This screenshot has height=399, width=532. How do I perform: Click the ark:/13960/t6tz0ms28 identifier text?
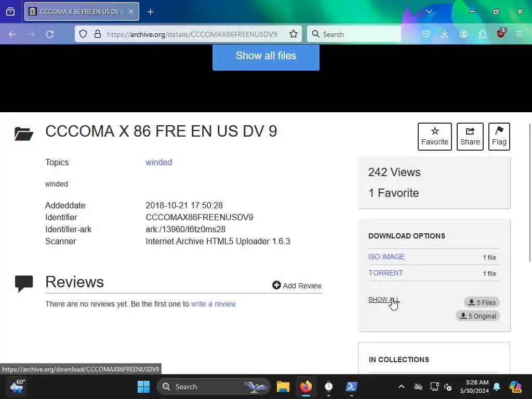[185, 229]
